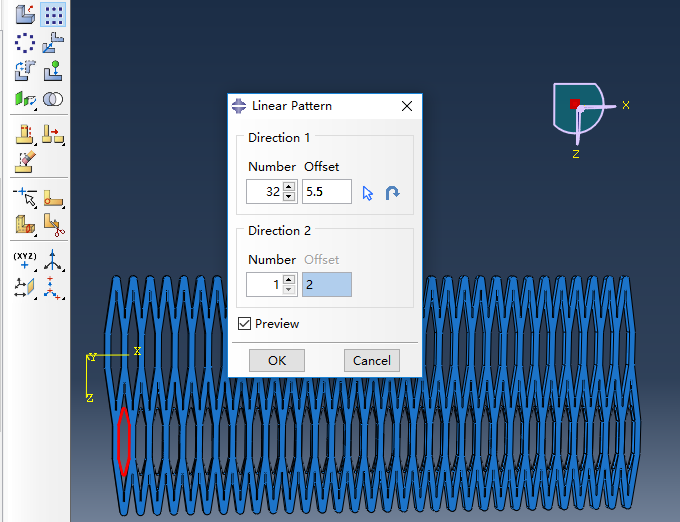Select the (XYZ) datum point tool
This screenshot has height=522, width=680.
tap(25, 260)
